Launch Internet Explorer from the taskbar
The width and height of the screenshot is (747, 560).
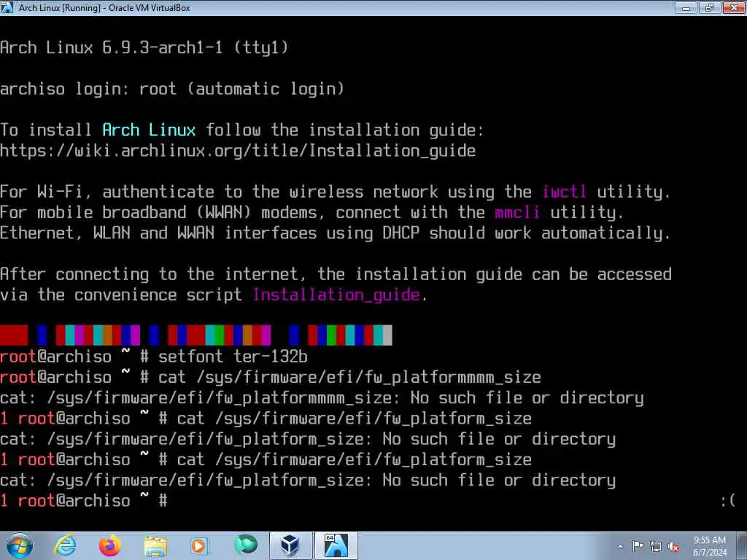65,545
